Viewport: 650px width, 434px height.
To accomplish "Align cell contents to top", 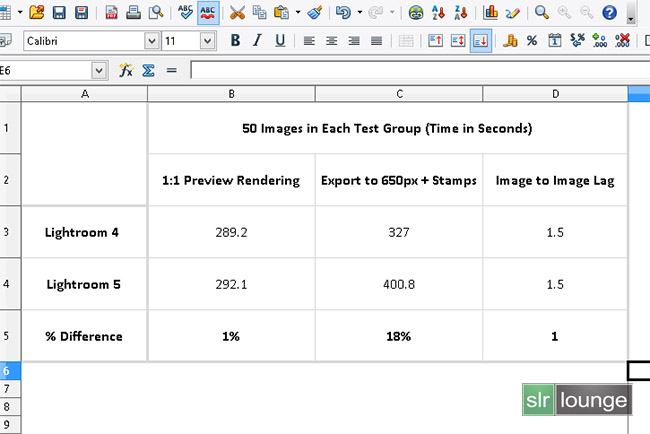I will tap(435, 41).
